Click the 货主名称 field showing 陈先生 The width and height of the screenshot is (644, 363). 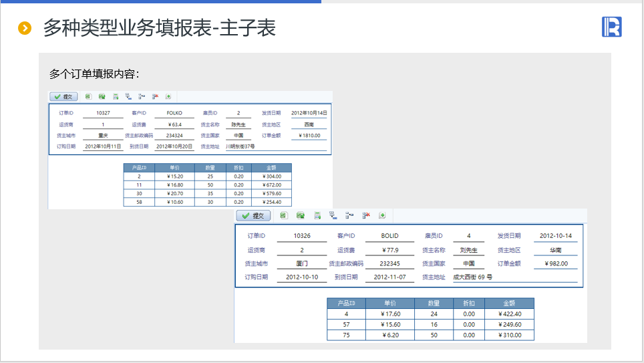point(238,124)
